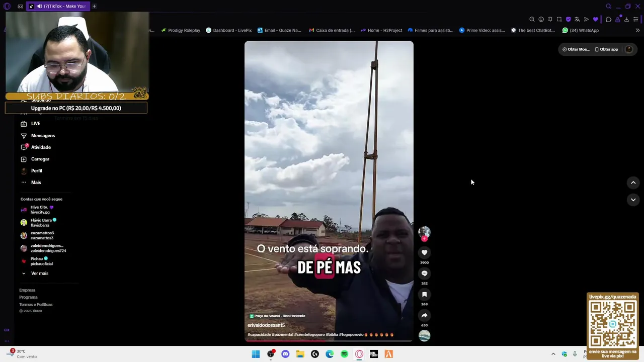Open Prime Video bookmark
The height and width of the screenshot is (362, 644).
pos(482,30)
